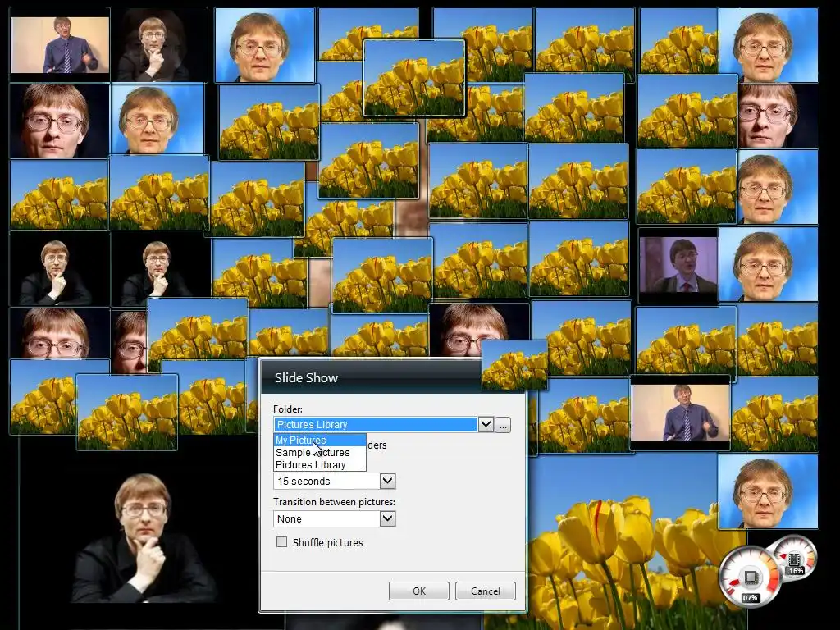Confirm with the OK button

(x=419, y=591)
